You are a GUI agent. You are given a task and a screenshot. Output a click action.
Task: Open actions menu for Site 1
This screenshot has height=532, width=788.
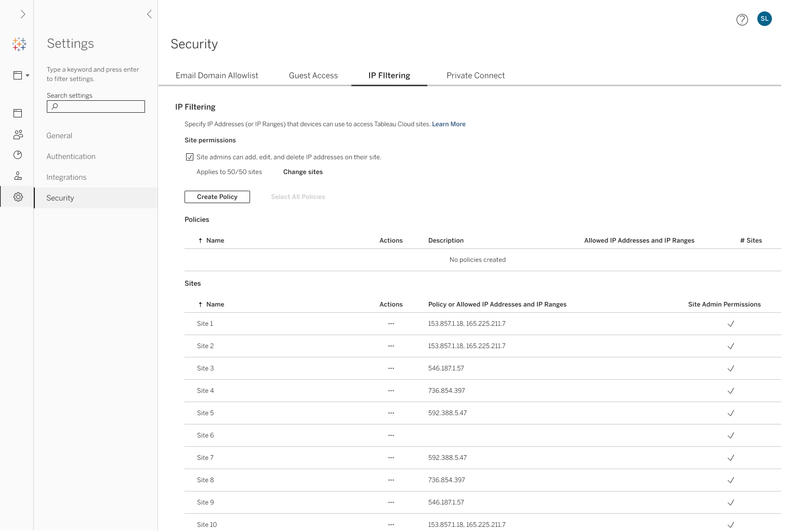point(391,324)
